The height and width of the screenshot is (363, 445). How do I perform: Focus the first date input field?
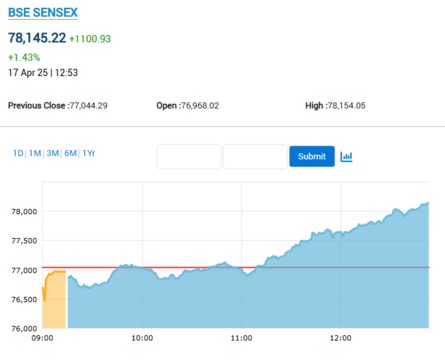tap(189, 156)
